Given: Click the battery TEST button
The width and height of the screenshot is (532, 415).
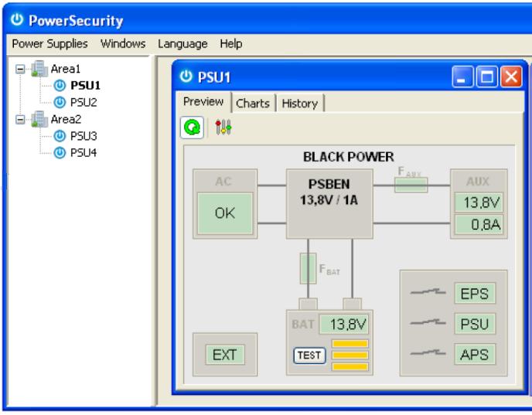Looking at the screenshot, I should [x=309, y=355].
